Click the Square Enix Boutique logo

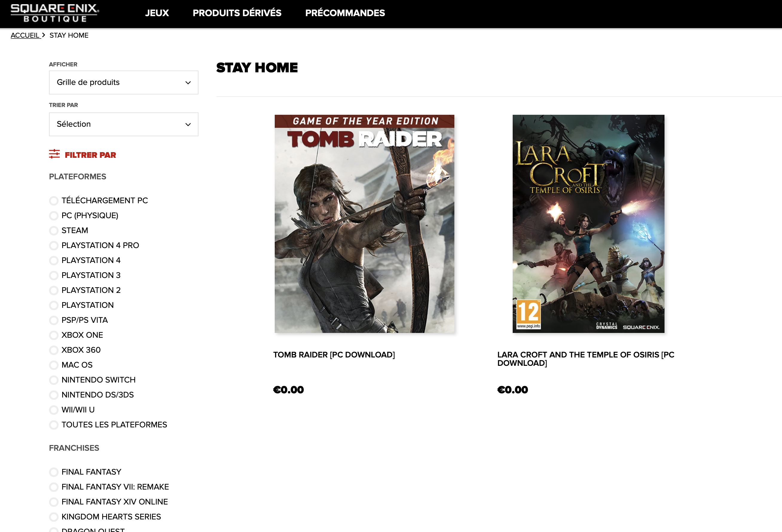coord(54,13)
